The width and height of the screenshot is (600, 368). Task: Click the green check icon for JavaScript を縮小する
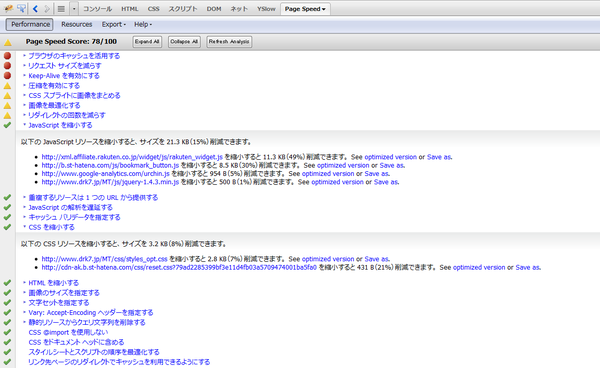(x=7, y=125)
